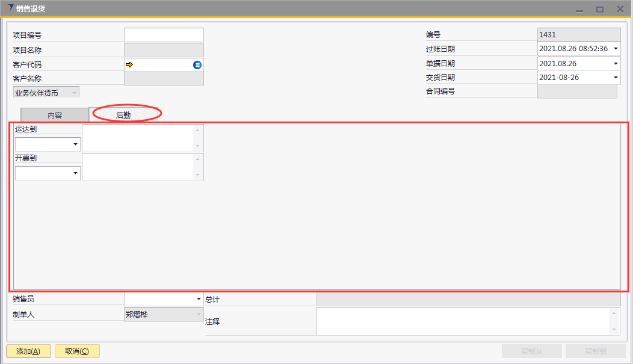Click the orange link arrow in 客户代码
Screen dimensions: 633x364
point(129,65)
